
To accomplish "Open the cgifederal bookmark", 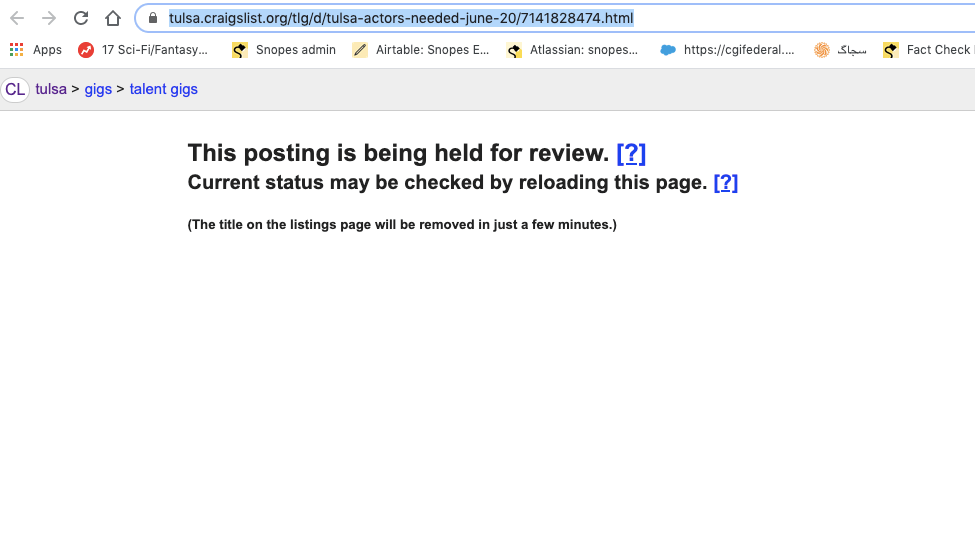I will click(x=727, y=50).
